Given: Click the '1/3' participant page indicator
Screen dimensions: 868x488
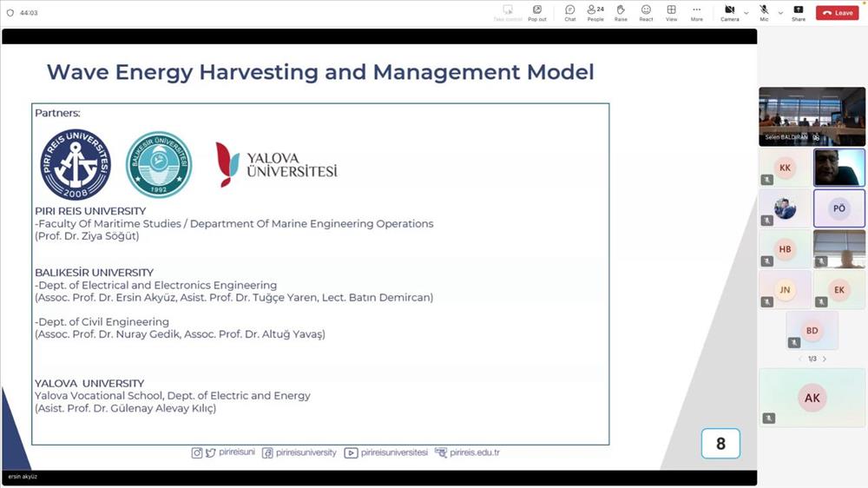Looking at the screenshot, I should [812, 359].
